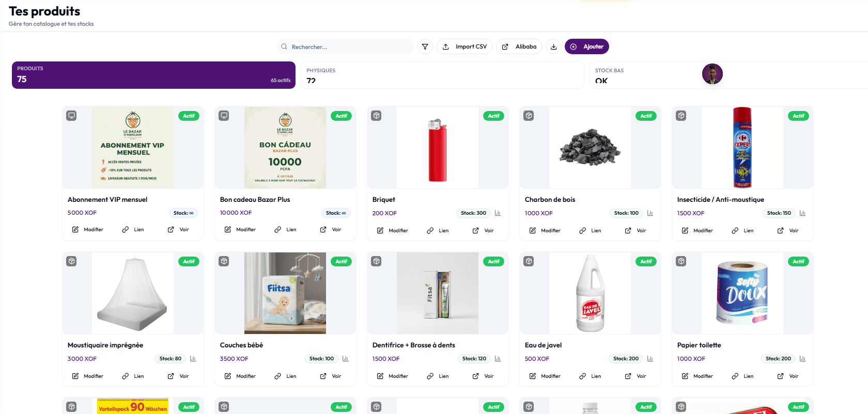Image resolution: width=868 pixels, height=414 pixels.
Task: Click Import CSV button
Action: pos(465,46)
